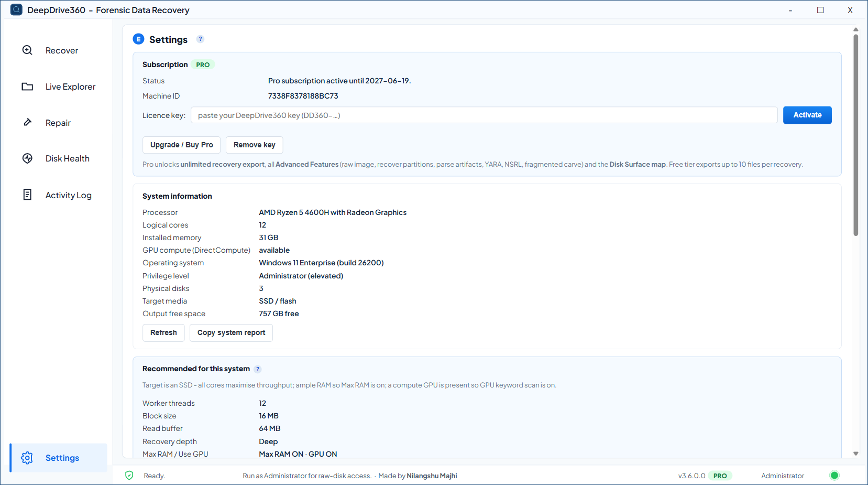The height and width of the screenshot is (485, 868).
Task: Click the PRO badge beside Subscription
Action: click(x=203, y=64)
